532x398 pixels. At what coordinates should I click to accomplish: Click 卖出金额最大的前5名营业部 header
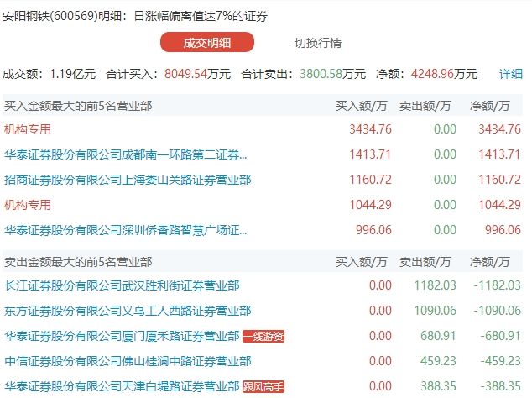[x=78, y=262]
